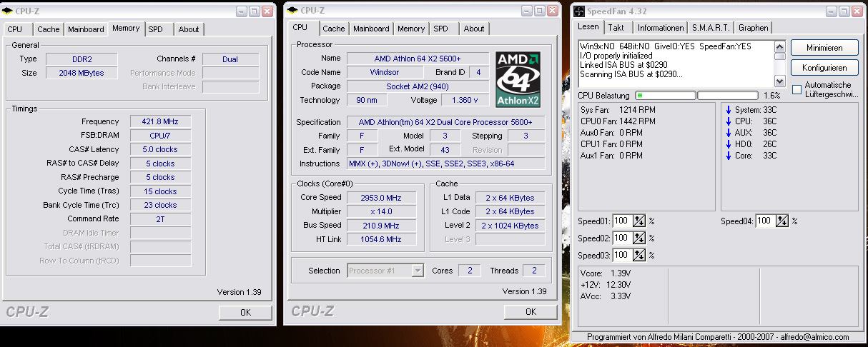Open Konfigurieren in SpeedFan
Image resolution: width=868 pixels, height=347 pixels.
point(824,68)
